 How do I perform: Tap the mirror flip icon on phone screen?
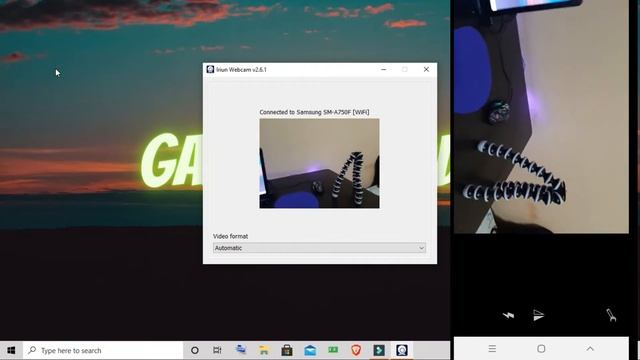click(539, 315)
